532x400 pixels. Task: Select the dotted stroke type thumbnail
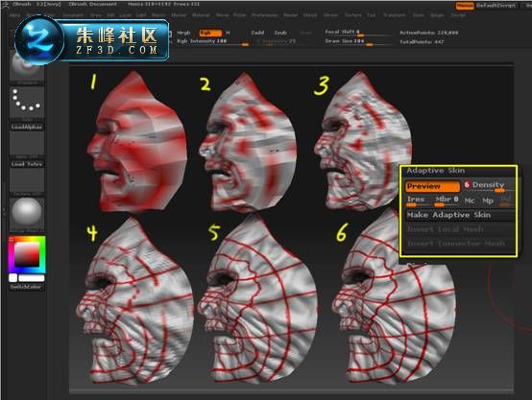27,101
